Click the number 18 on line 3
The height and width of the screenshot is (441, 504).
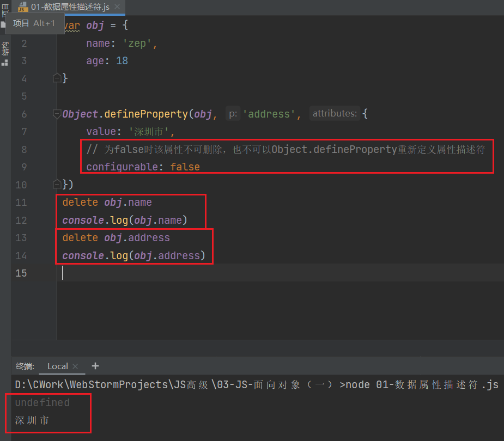tap(122, 61)
